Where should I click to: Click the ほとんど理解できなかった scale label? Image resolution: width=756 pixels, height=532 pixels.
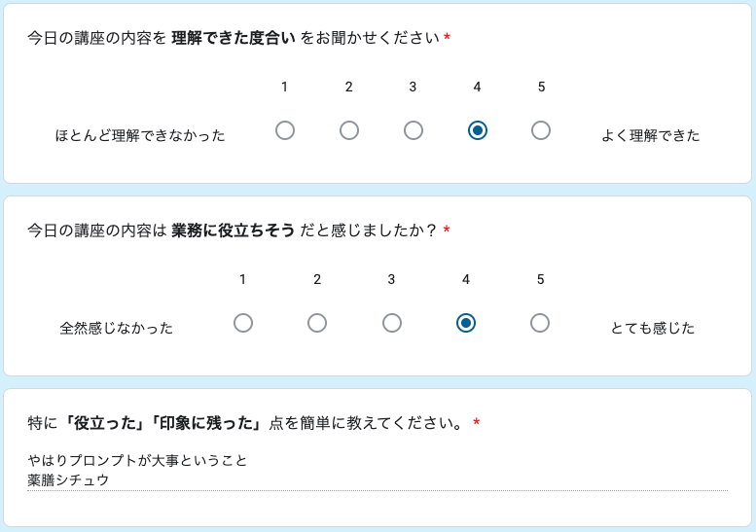pos(140,135)
